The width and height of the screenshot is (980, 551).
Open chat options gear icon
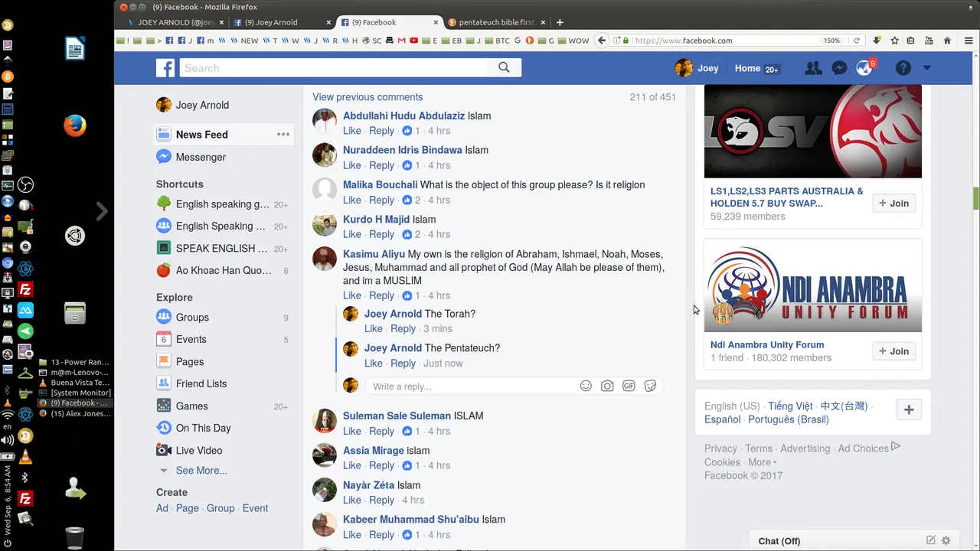point(946,540)
